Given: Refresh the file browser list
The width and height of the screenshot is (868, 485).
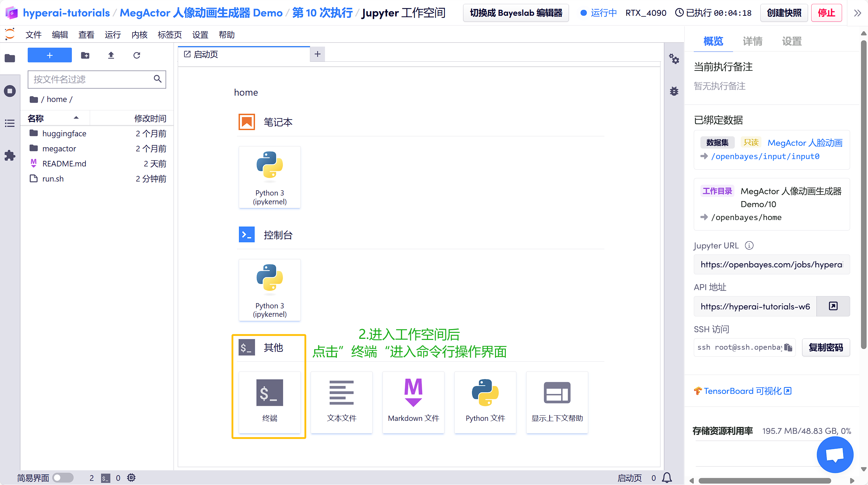Looking at the screenshot, I should click(137, 55).
